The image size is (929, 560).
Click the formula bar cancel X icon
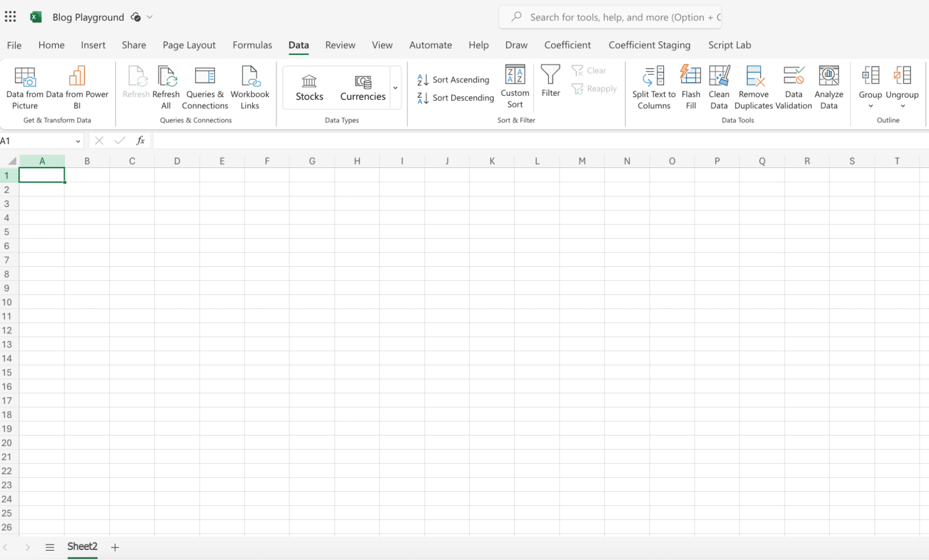click(99, 141)
